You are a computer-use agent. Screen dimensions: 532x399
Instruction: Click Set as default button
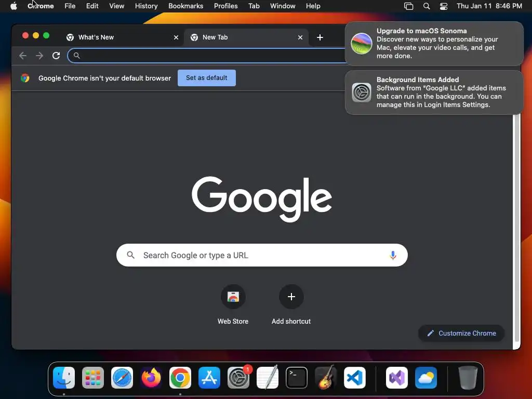point(207,78)
